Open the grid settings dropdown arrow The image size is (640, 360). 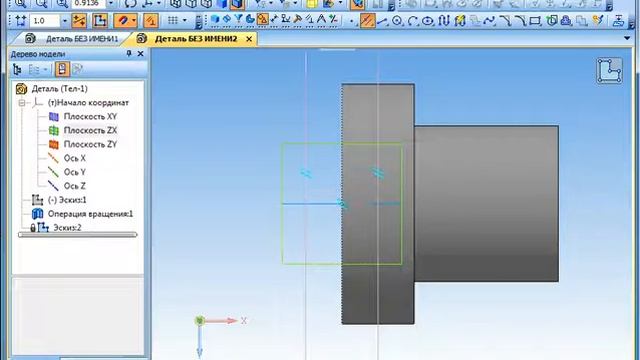(x=184, y=20)
